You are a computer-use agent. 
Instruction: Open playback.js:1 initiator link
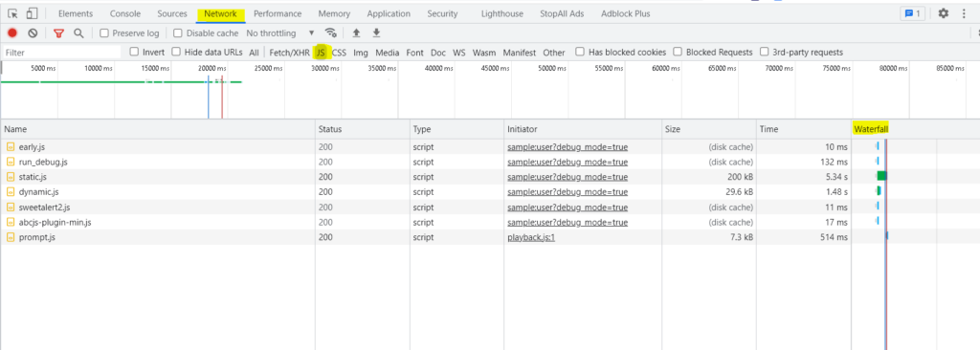(531, 237)
